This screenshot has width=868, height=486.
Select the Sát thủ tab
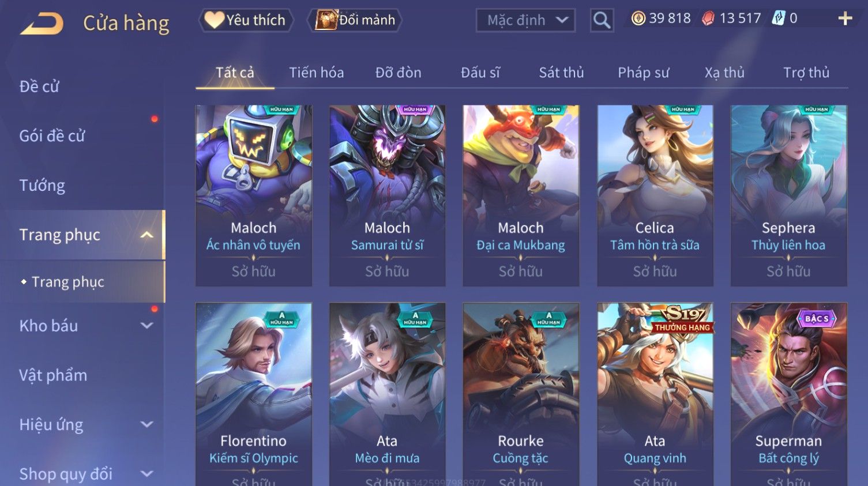pos(561,73)
